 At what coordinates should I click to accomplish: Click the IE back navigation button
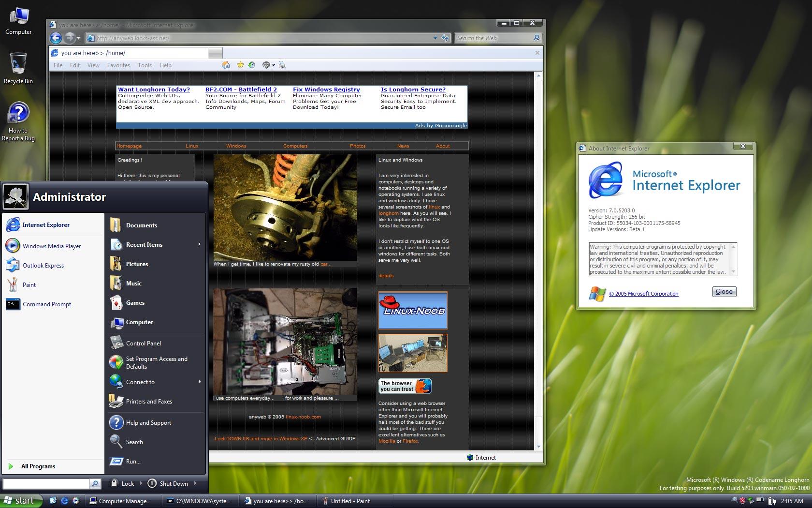(x=56, y=38)
